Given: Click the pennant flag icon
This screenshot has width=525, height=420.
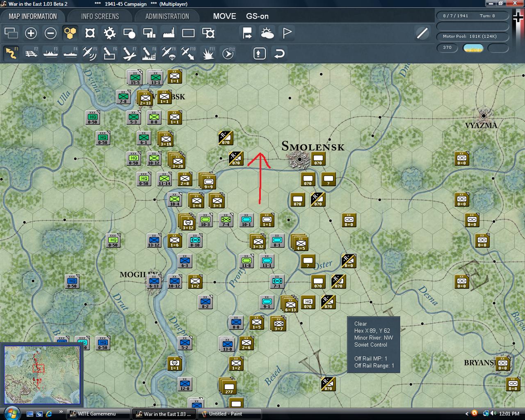Looking at the screenshot, I should (287, 33).
